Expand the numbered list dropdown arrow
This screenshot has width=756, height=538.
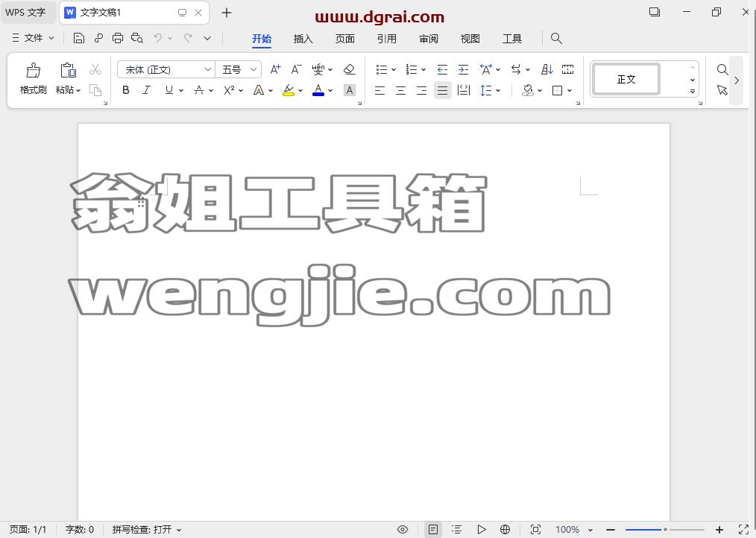(x=423, y=70)
